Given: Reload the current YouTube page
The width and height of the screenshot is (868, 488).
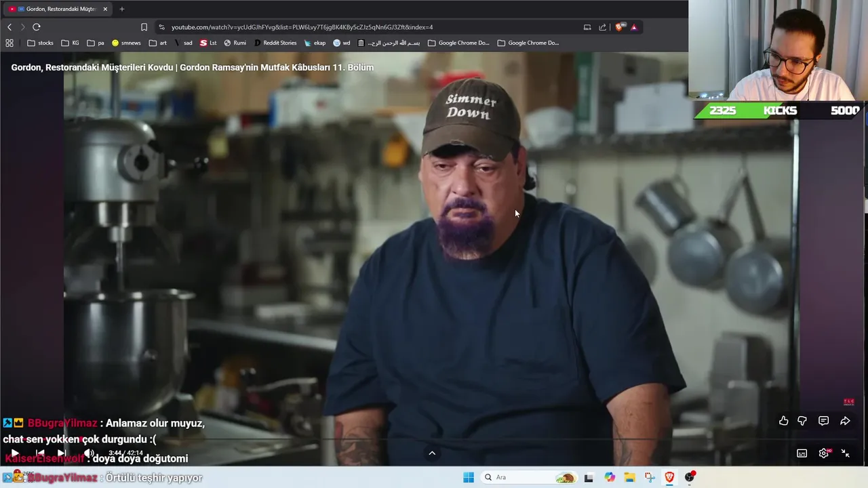Looking at the screenshot, I should click(x=37, y=27).
